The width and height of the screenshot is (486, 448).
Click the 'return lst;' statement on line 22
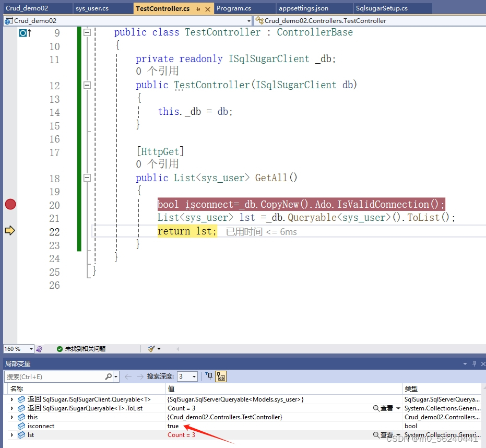point(187,231)
